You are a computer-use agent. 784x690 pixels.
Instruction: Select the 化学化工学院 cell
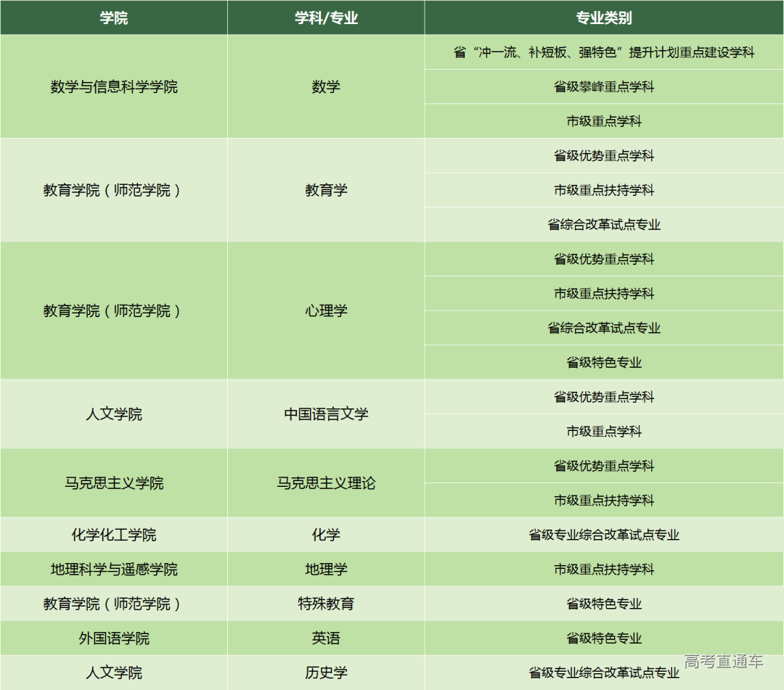[x=114, y=535]
